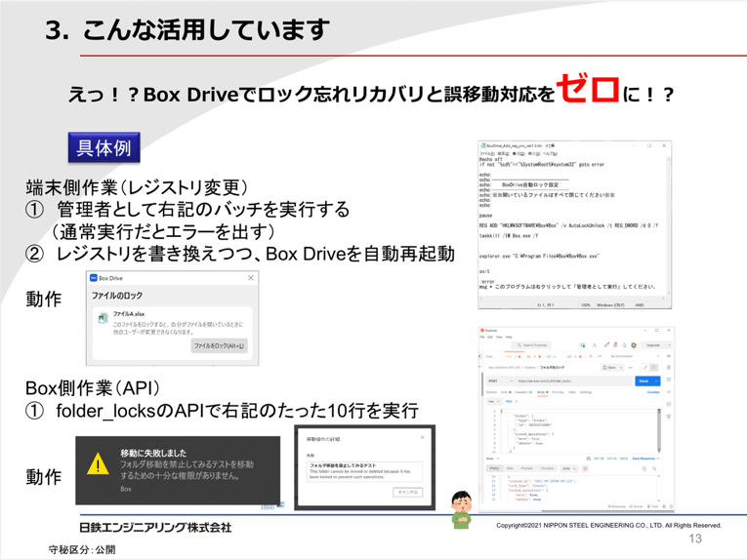Click the Trash item in Postman status bar
Image resolution: width=747 pixels, height=560 pixels.
653,506
